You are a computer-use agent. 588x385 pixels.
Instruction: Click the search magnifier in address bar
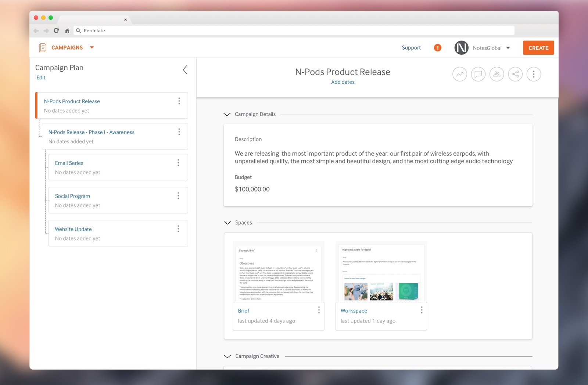click(78, 31)
